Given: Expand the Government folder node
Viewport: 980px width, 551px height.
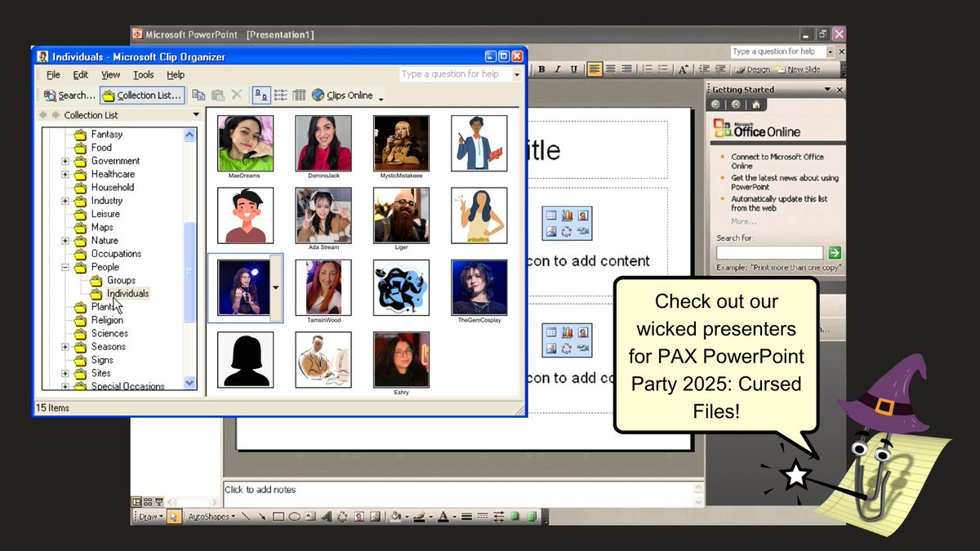Looking at the screenshot, I should [x=65, y=161].
